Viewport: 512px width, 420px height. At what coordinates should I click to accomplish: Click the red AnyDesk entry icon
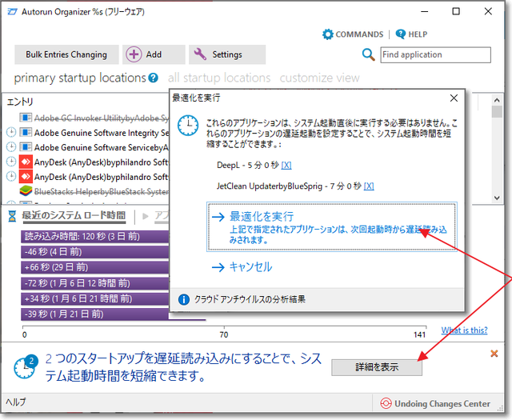point(25,162)
